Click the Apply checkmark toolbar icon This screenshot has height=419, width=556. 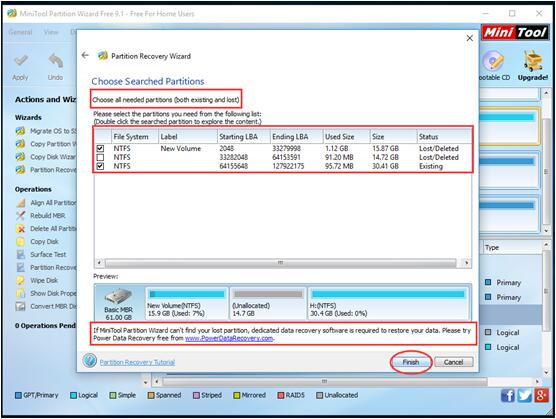coord(20,60)
